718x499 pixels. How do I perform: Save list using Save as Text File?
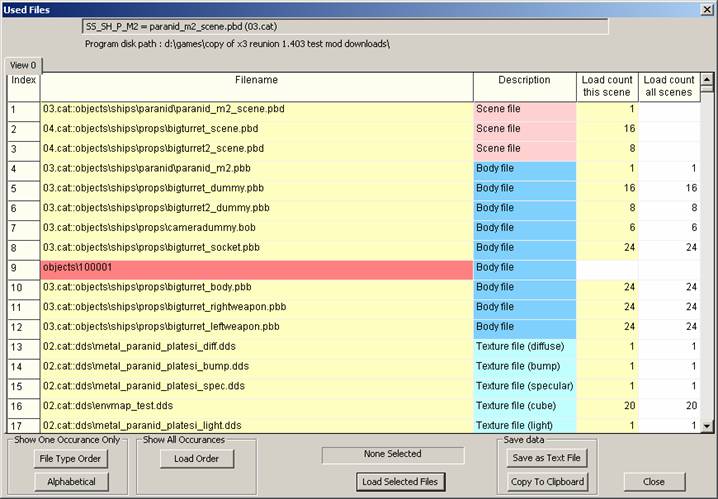point(547,458)
